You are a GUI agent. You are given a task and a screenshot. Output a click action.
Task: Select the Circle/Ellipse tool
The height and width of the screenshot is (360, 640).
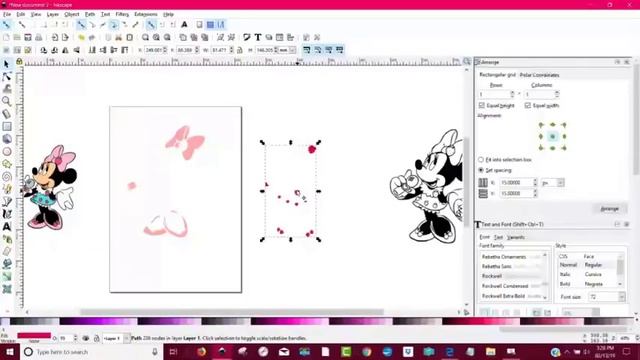(x=7, y=151)
